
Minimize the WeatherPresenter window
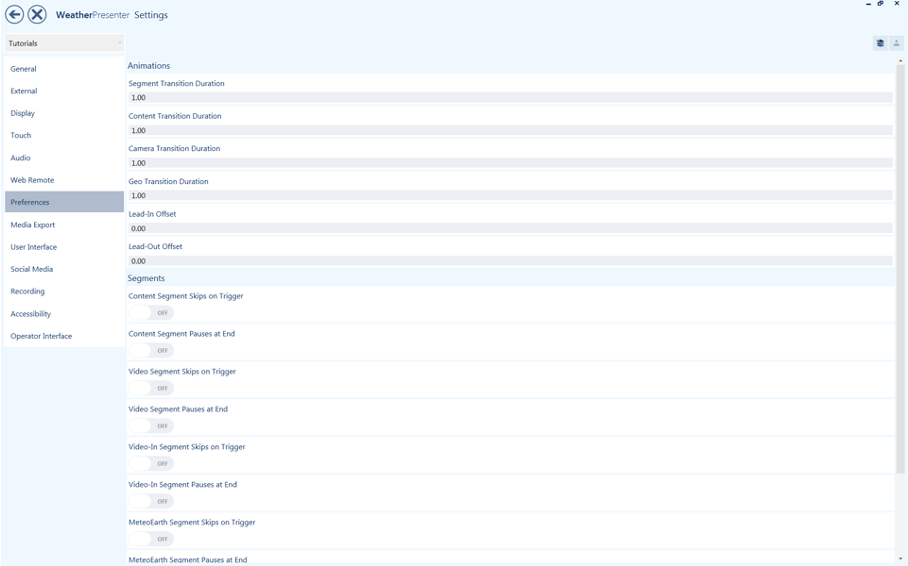(x=866, y=4)
